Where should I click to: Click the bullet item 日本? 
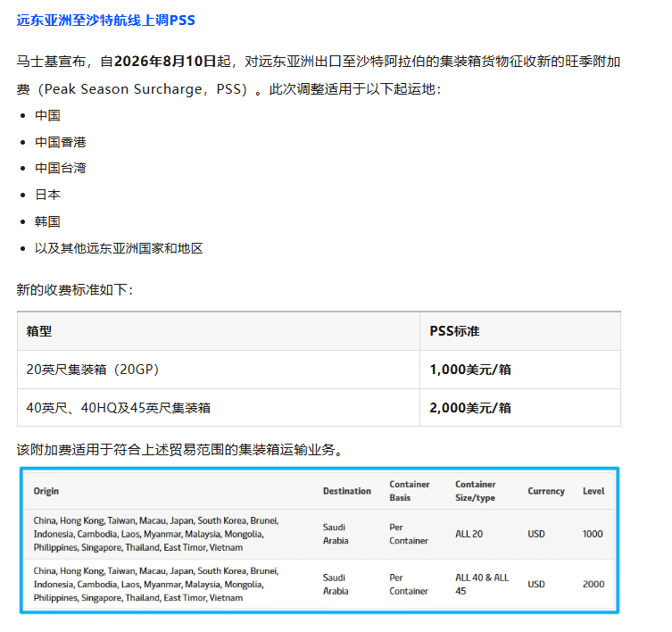47,195
